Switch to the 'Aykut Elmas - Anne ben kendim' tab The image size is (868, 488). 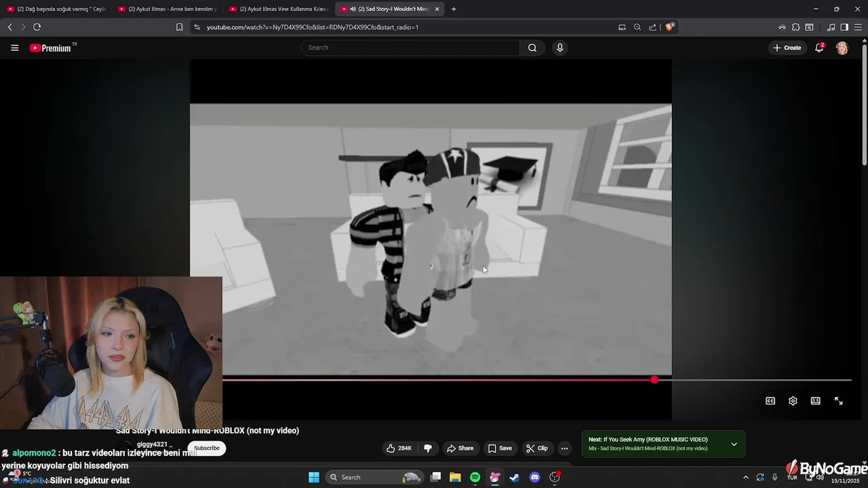pos(167,9)
